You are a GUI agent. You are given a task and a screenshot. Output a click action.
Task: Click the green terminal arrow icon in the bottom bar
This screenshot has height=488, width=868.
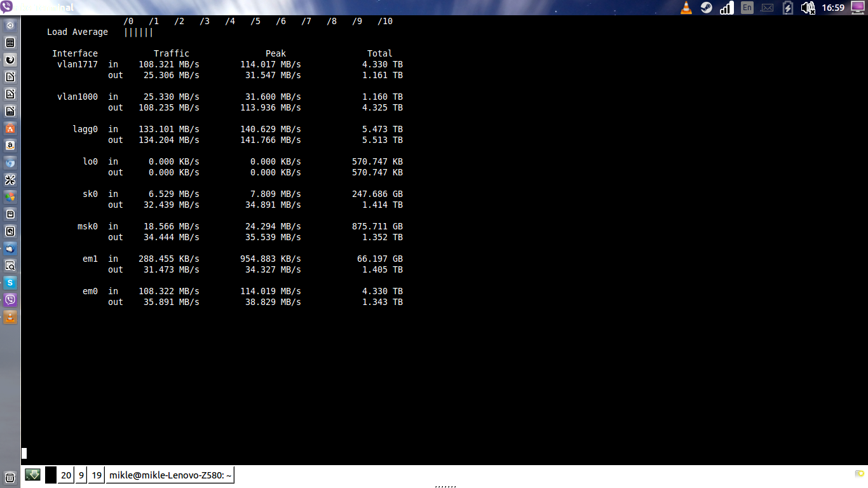point(32,475)
